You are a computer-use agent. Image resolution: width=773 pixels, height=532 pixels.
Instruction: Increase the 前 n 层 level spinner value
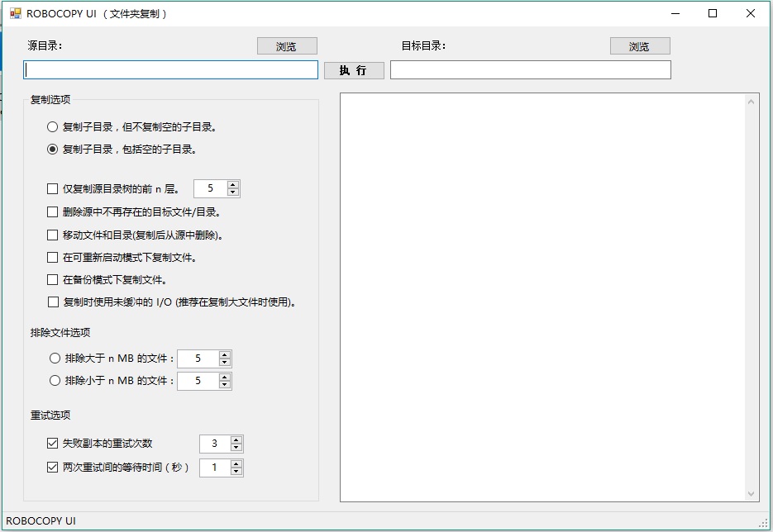pos(232,185)
